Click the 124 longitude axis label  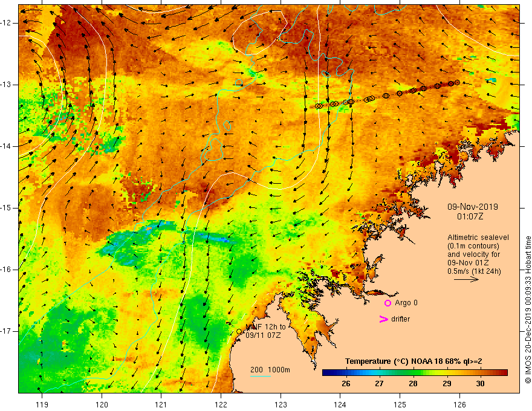click(x=340, y=404)
